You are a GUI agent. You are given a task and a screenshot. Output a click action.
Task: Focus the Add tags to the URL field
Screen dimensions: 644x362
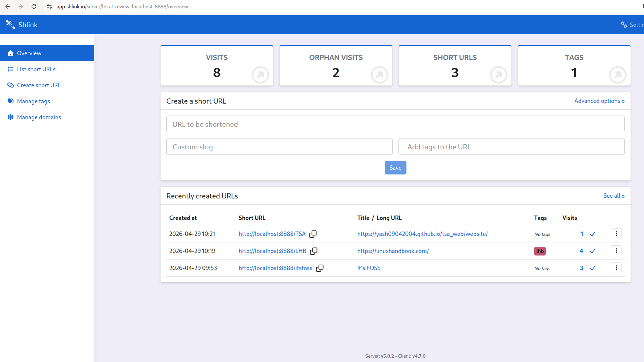(511, 146)
